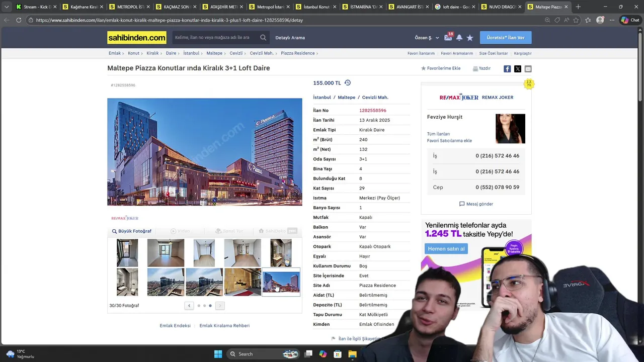Click the price history clock icon
The width and height of the screenshot is (644, 362).
347,83
